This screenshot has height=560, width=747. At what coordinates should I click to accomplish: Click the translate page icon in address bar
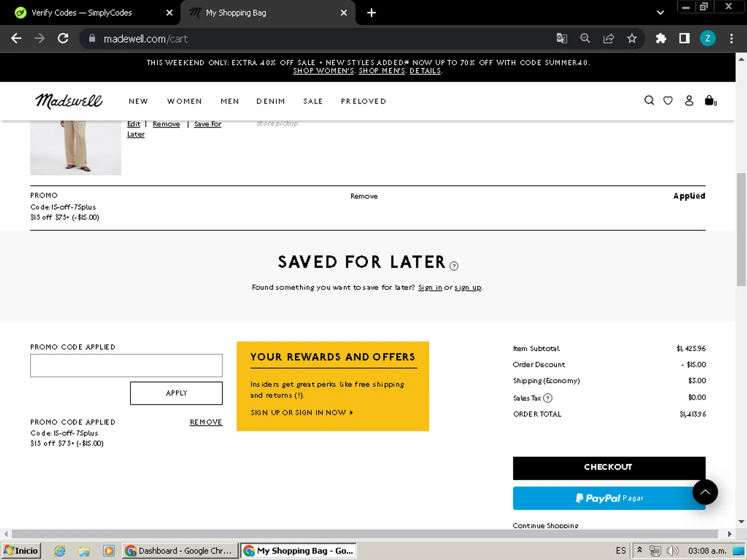(x=562, y=38)
